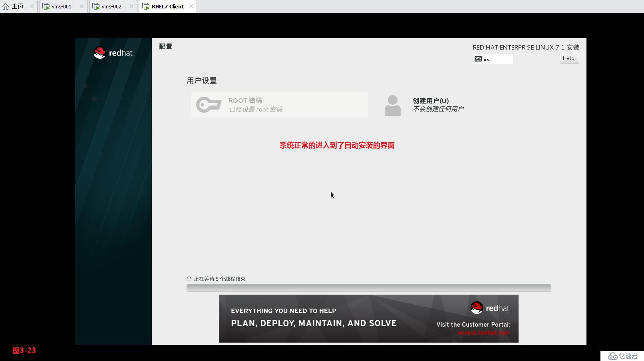Click the text 正在等待 5 个线程结束
Viewport: 644px width, 361px height.
[220, 279]
